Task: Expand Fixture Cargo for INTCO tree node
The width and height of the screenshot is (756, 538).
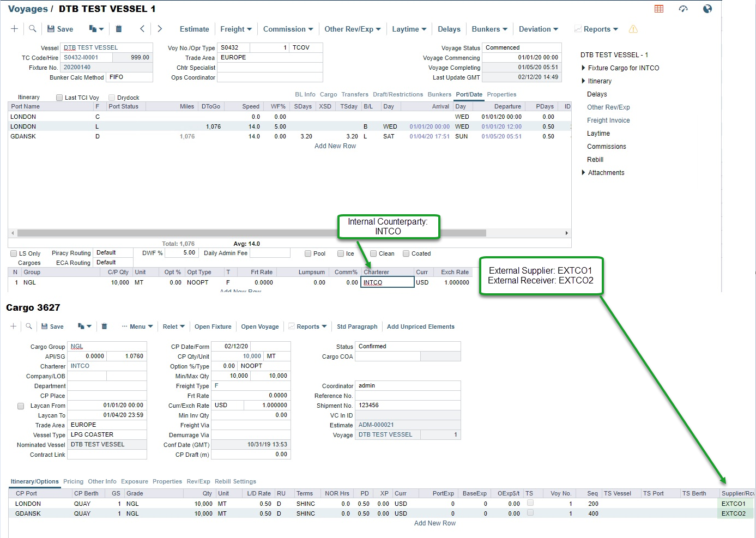Action: [583, 68]
